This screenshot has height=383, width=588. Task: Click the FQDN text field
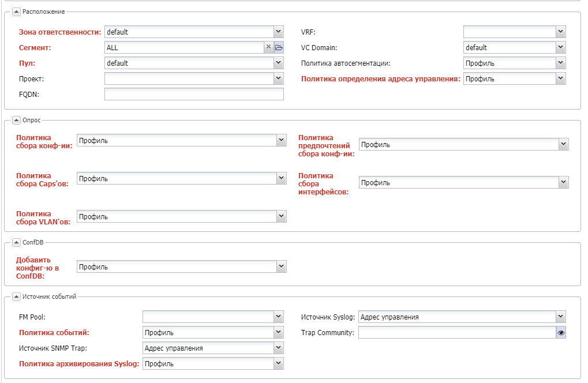[x=194, y=94]
